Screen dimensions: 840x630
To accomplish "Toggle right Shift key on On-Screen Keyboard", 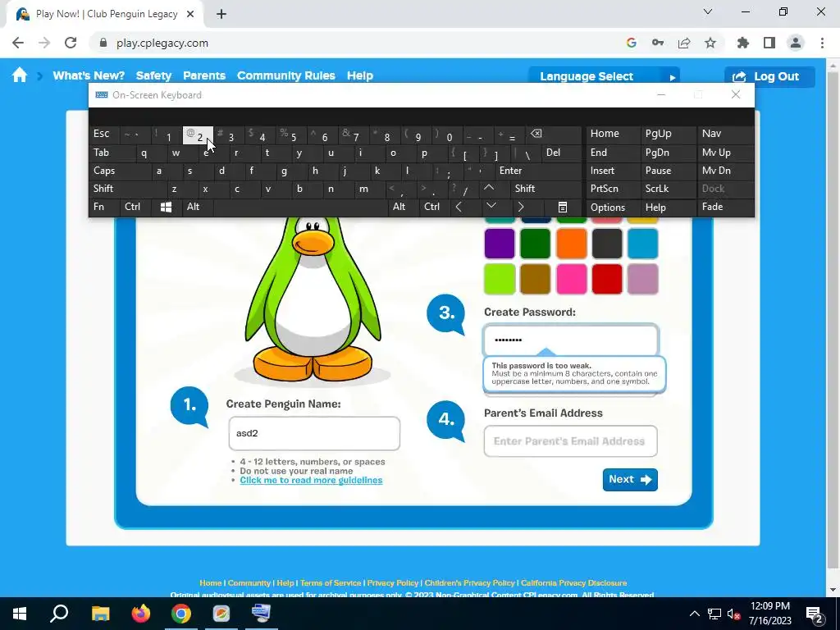I will pos(546,189).
